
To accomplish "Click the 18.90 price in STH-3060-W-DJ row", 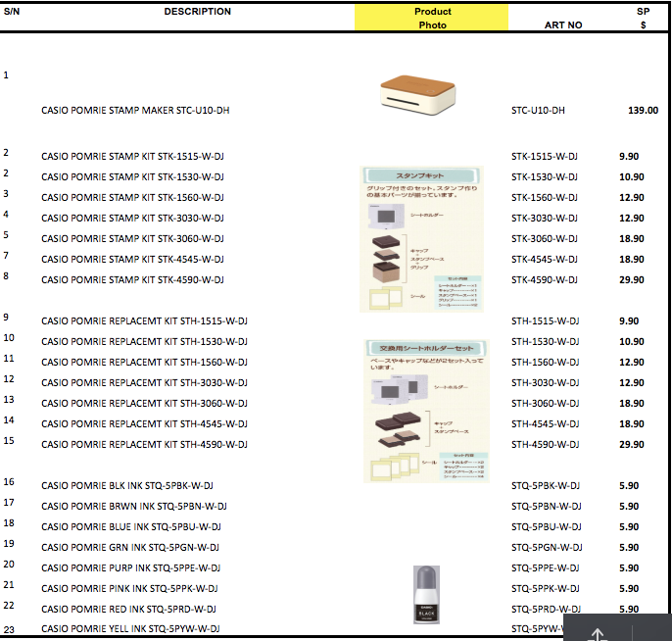I will click(631, 403).
